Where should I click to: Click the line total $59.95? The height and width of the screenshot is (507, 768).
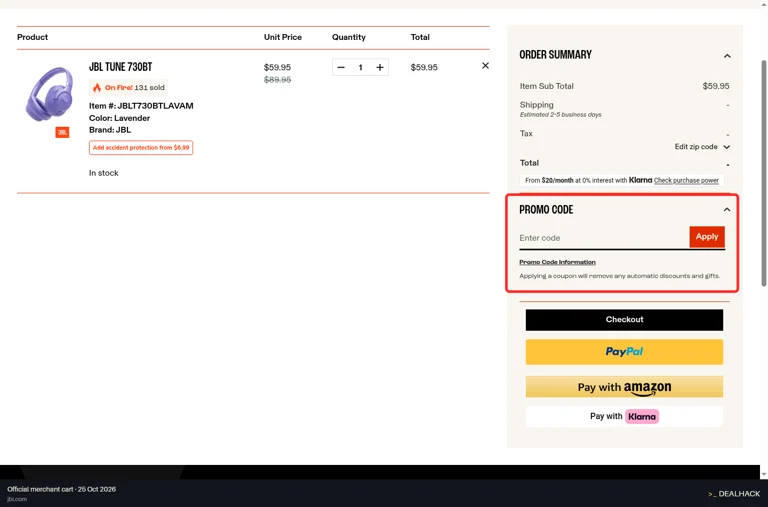click(424, 67)
